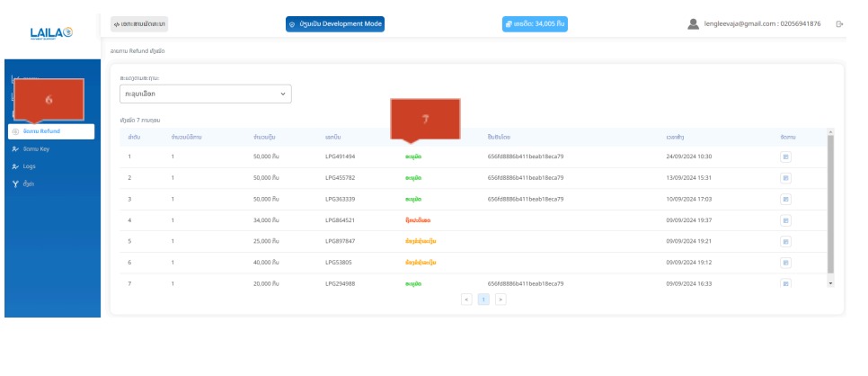
Task: Open details icon for refund LPG491494
Action: click(785, 157)
